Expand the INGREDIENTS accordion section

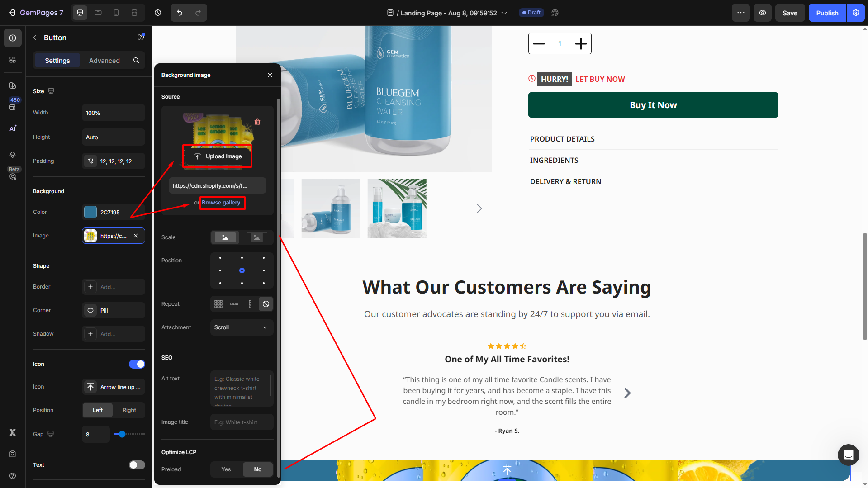tap(554, 160)
